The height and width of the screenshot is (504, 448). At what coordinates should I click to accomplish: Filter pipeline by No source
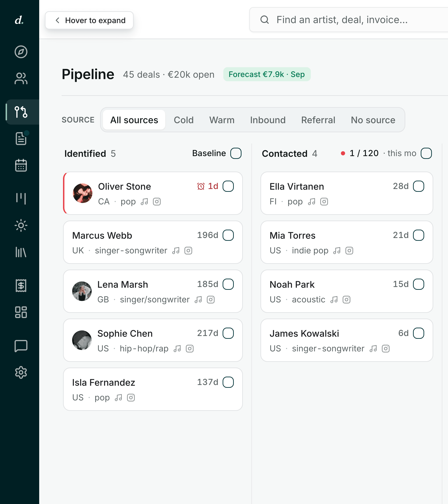[x=373, y=120]
